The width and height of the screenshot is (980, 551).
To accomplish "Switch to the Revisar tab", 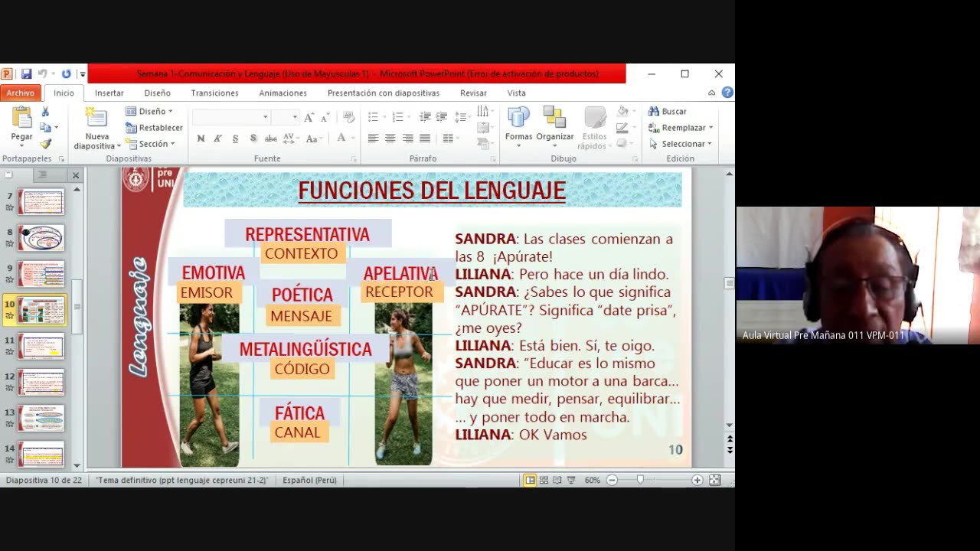I will [x=473, y=93].
